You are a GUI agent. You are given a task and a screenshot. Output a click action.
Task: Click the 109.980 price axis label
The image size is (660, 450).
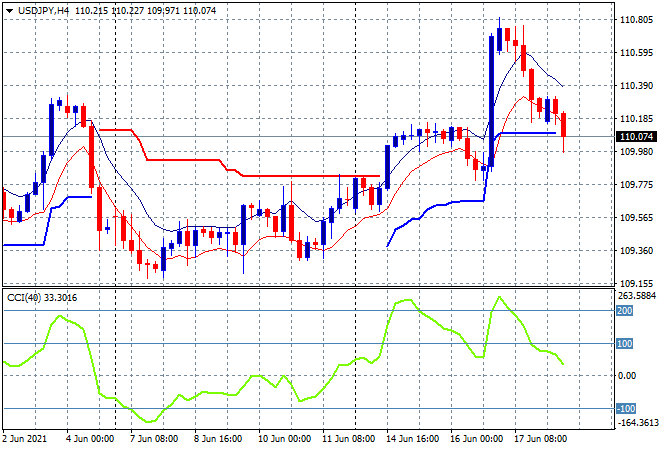point(636,152)
